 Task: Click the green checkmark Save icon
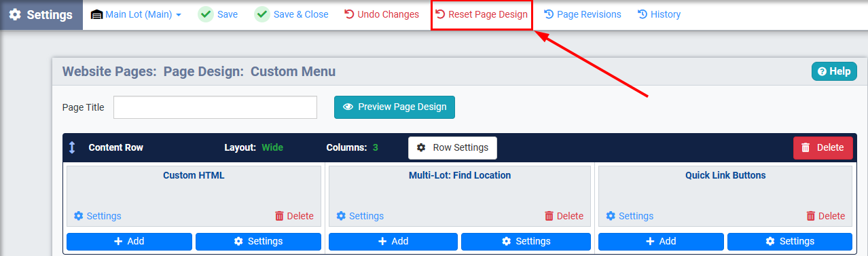point(206,14)
